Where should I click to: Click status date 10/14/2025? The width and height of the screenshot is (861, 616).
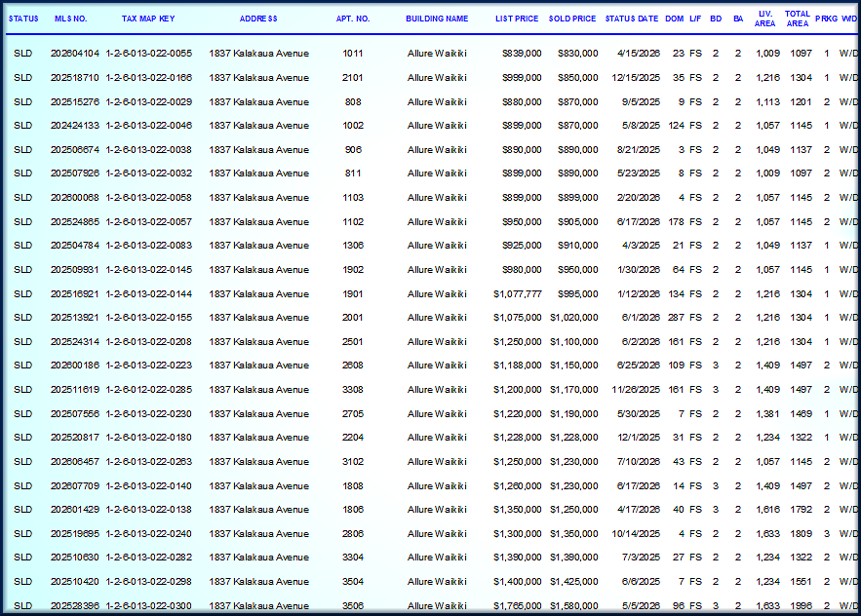pyautogui.click(x=636, y=534)
